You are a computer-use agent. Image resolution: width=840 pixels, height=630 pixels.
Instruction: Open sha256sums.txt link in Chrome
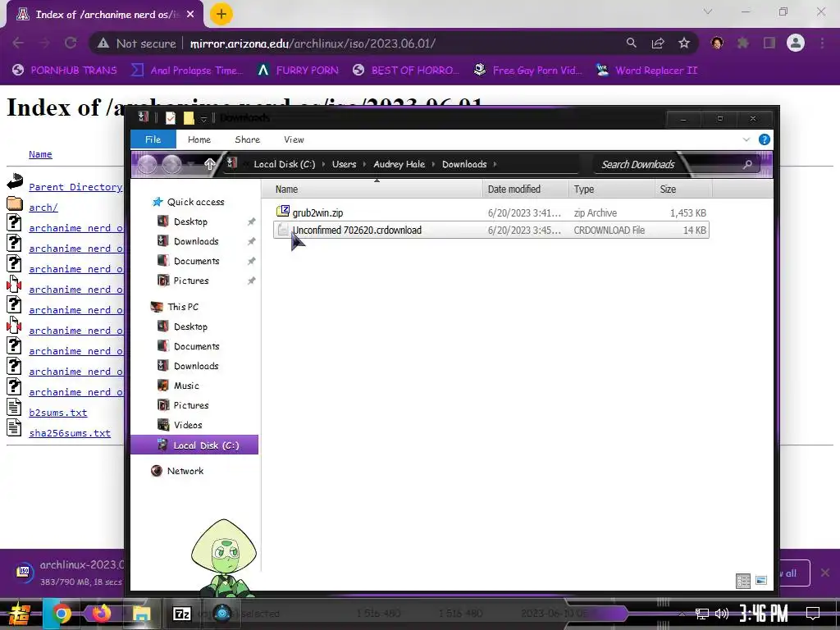[x=70, y=433]
